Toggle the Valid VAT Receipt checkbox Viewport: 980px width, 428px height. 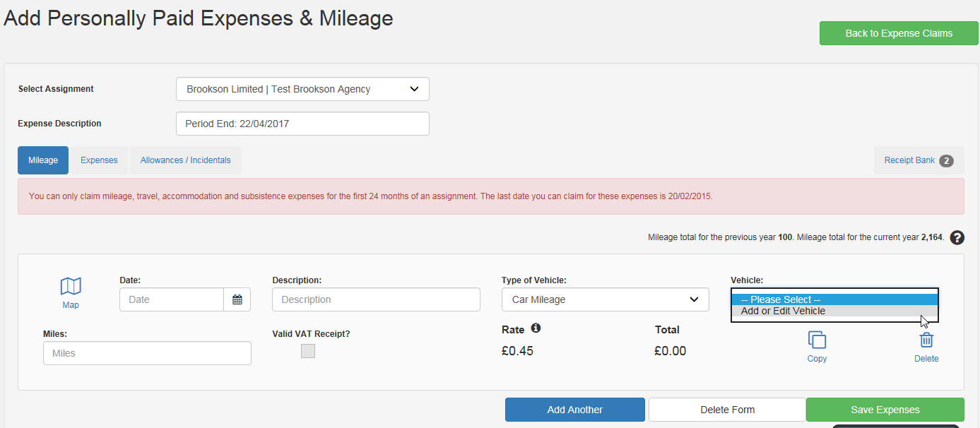pos(307,350)
